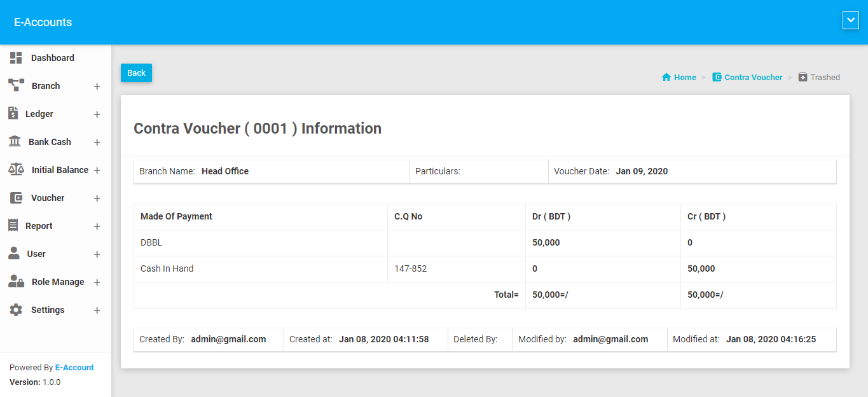
Task: Follow the Contra Voucher breadcrumb link
Action: 753,77
